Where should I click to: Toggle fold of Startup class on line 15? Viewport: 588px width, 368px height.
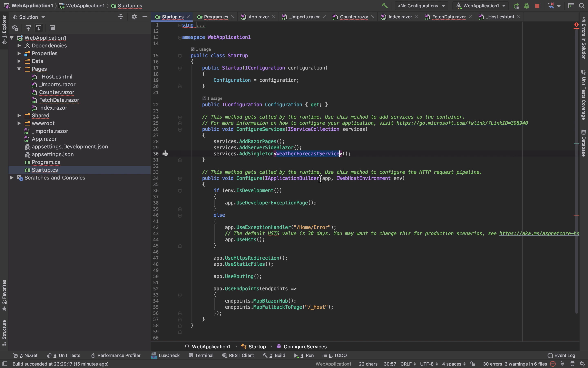point(180,56)
